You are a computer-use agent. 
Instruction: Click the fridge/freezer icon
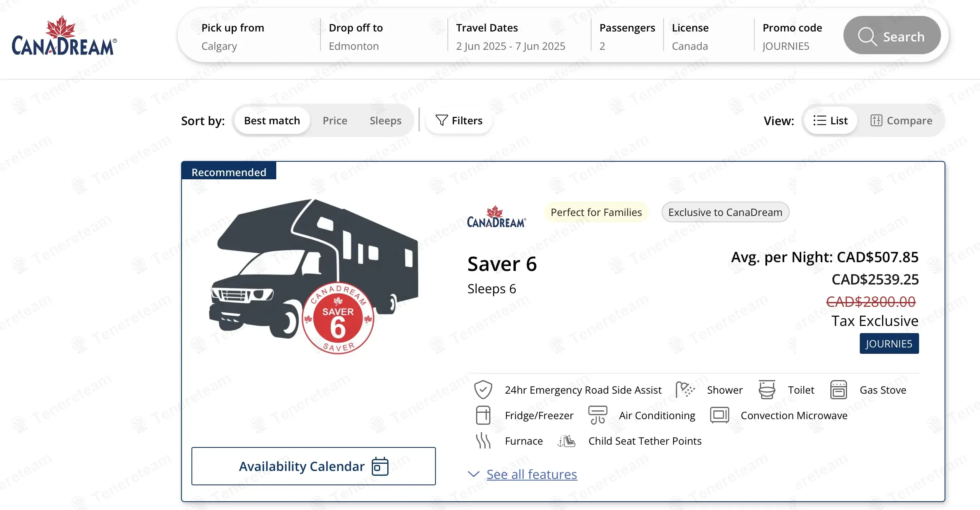coord(483,415)
